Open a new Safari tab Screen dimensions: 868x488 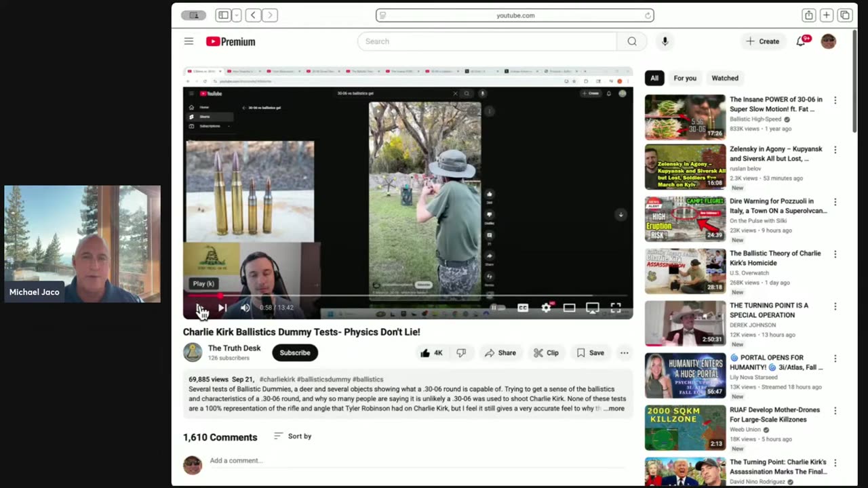point(826,15)
